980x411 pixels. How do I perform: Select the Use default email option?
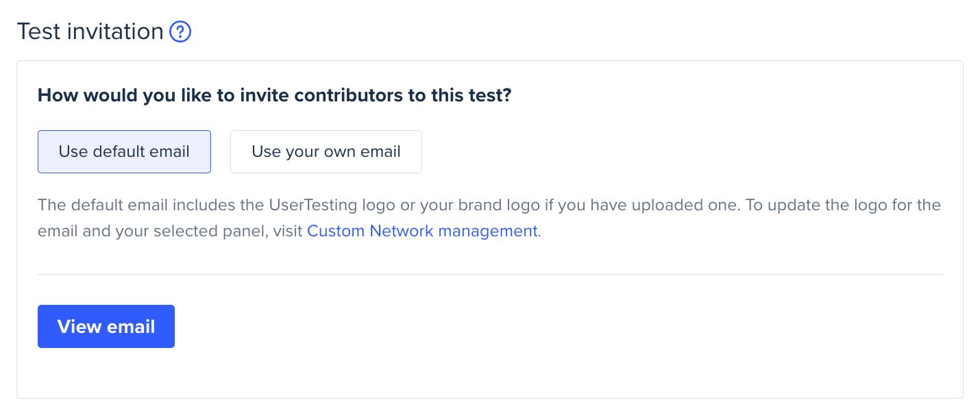(124, 151)
